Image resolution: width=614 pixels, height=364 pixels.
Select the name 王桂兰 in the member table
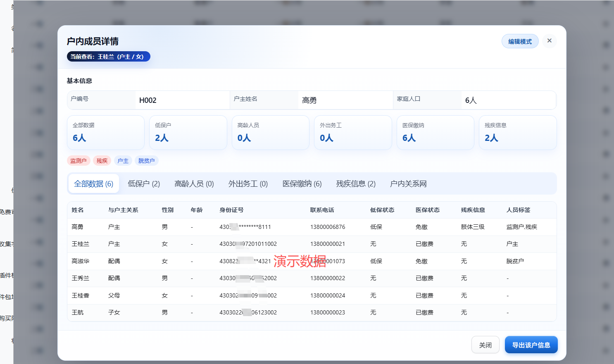81,244
